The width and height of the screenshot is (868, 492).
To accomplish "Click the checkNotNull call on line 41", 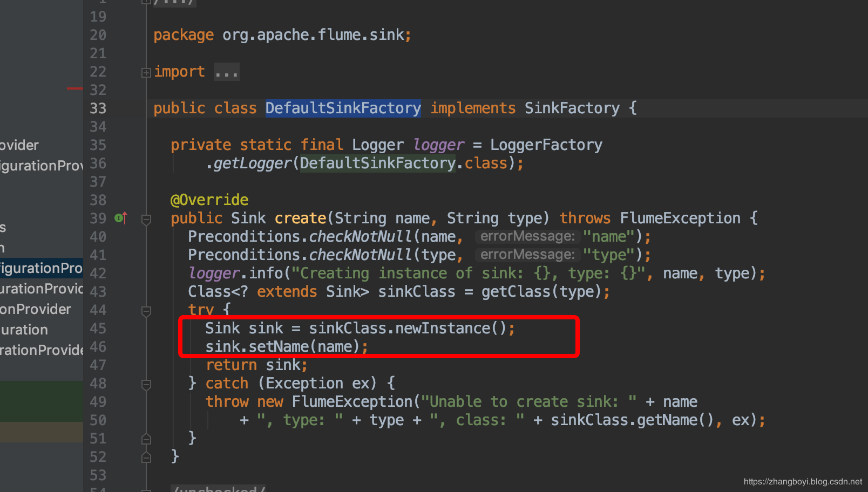I will click(x=361, y=255).
